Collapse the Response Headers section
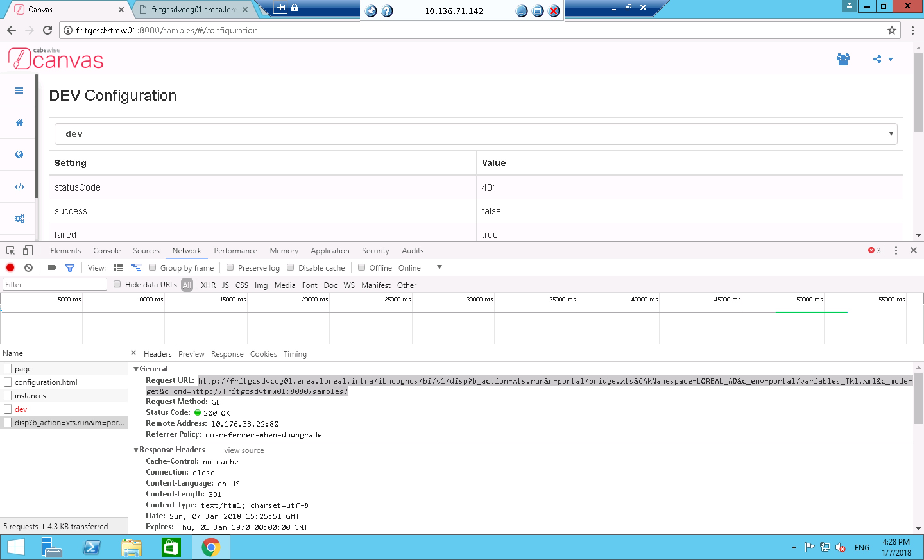Viewport: 924px width, 560px height. pyautogui.click(x=136, y=450)
